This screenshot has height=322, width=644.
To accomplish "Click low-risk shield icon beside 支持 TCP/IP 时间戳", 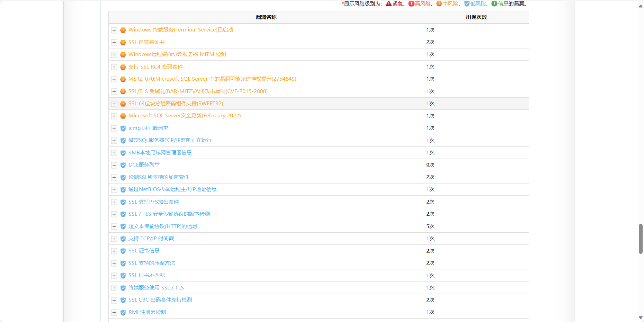I will [x=123, y=239].
